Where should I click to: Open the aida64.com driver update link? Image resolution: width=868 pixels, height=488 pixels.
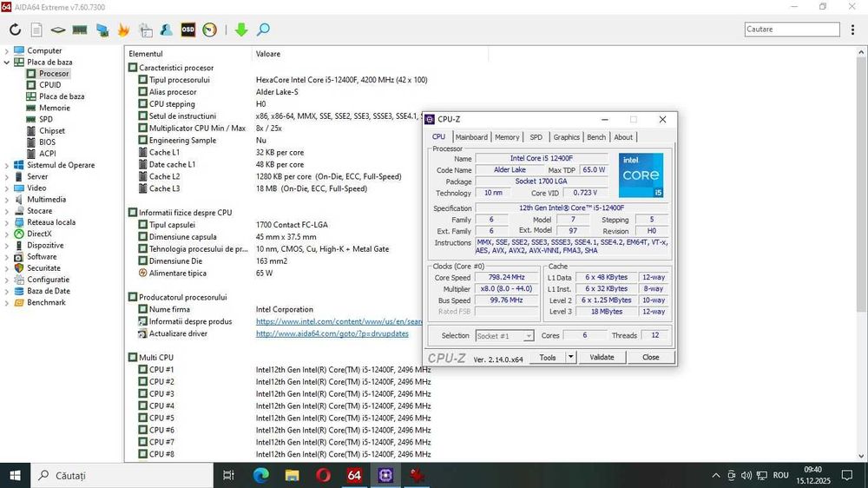332,333
